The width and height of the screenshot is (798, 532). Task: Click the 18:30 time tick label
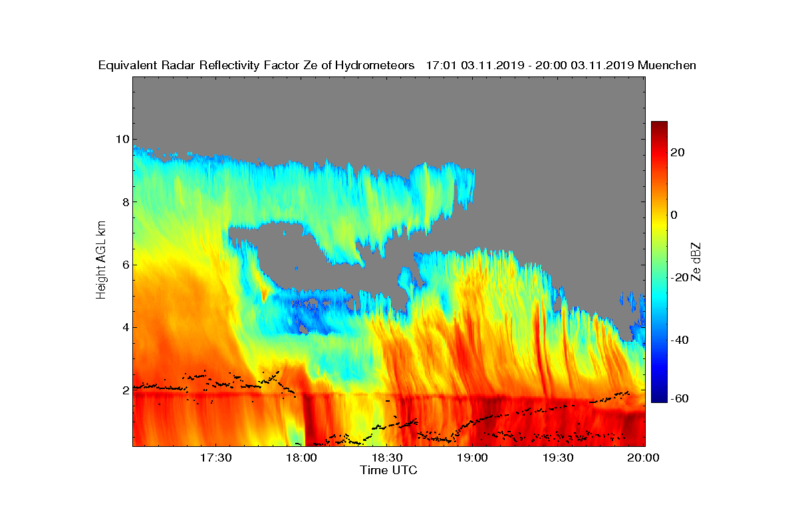pyautogui.click(x=386, y=458)
